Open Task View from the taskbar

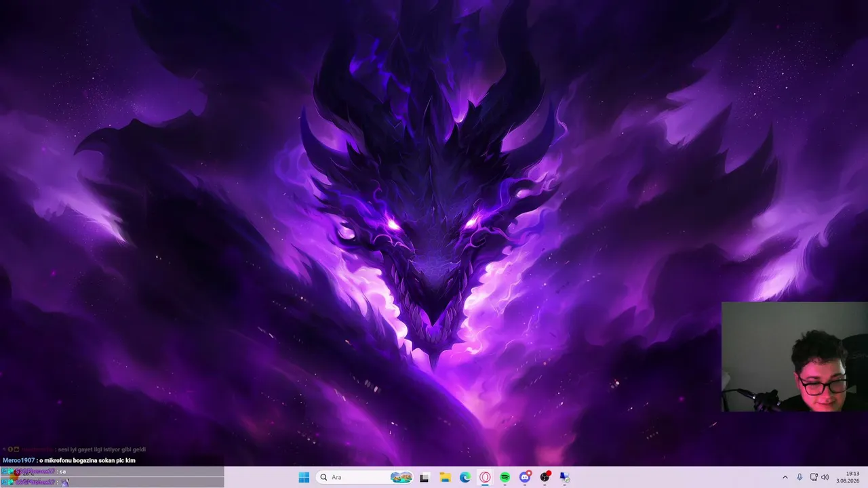click(425, 477)
